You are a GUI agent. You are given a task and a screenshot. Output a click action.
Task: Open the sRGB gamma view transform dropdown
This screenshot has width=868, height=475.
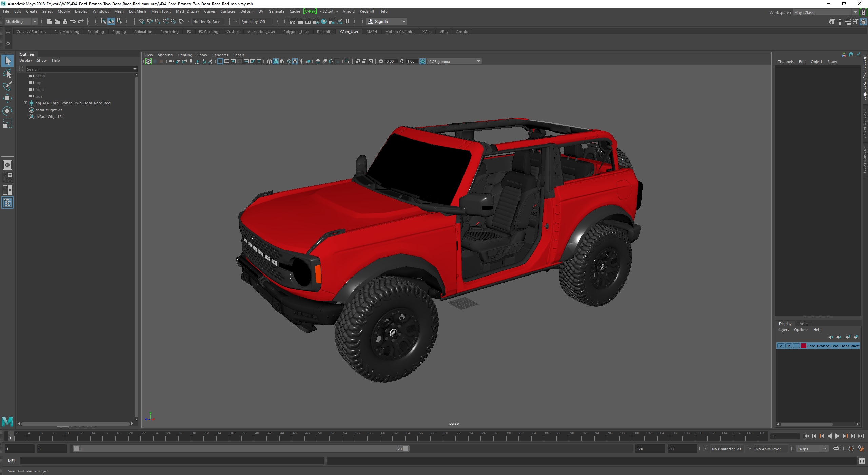454,61
